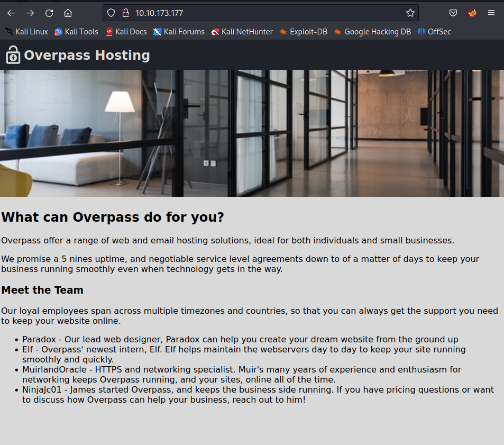
Task: Click the back navigation arrow
Action: click(11, 13)
